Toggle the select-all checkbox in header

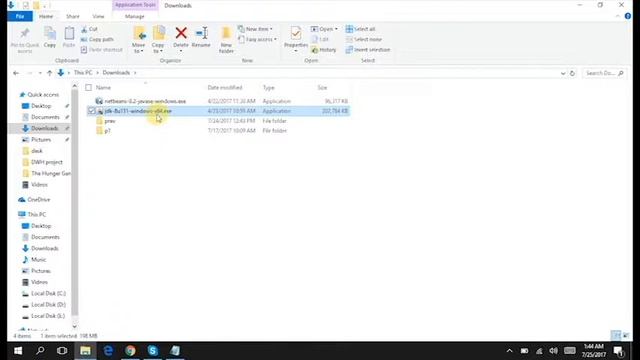[89, 87]
